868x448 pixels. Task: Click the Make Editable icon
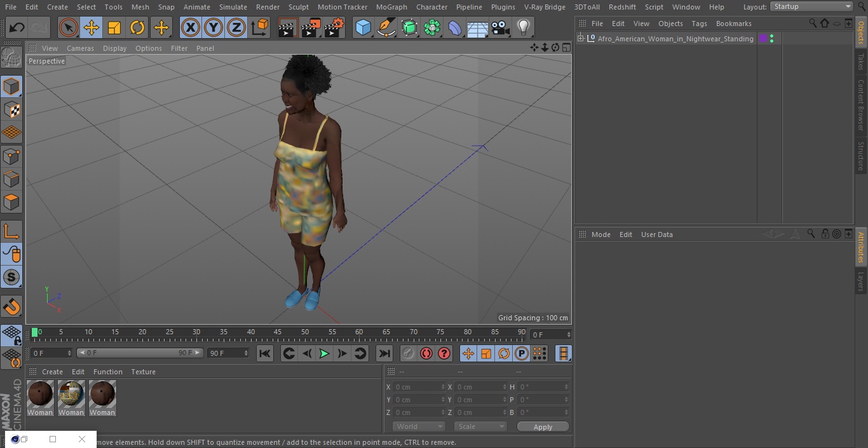coord(11,58)
